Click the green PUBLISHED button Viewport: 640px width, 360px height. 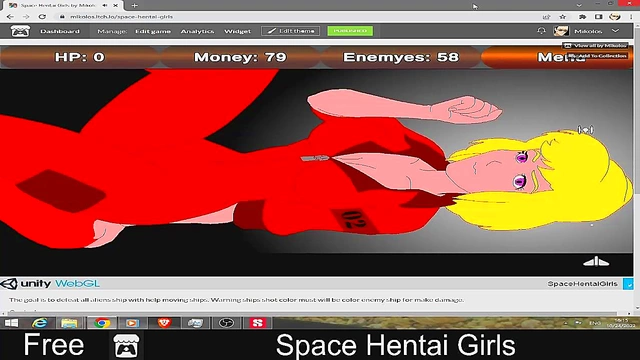(350, 31)
